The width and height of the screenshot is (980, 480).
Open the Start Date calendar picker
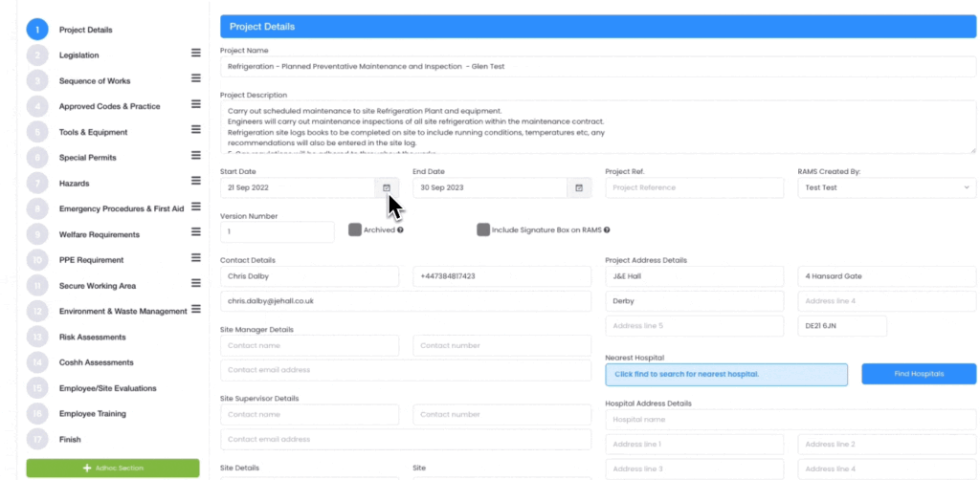(387, 187)
